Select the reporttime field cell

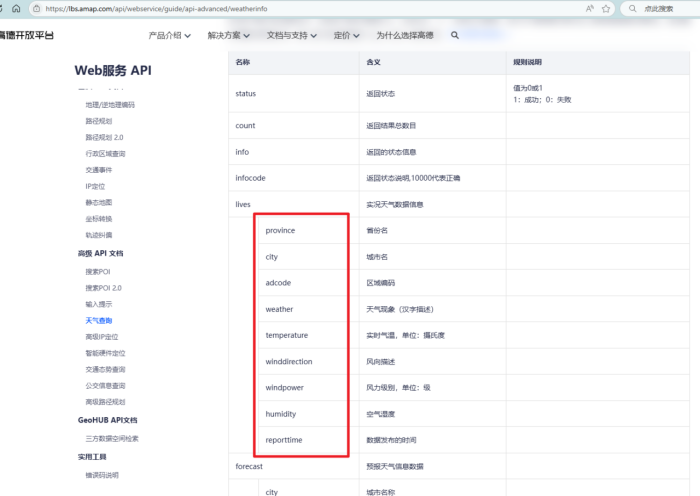click(309, 440)
